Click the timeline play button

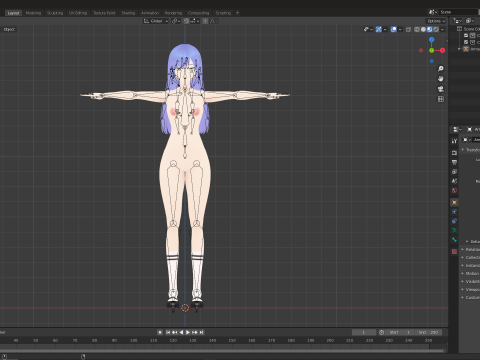[x=188, y=332]
